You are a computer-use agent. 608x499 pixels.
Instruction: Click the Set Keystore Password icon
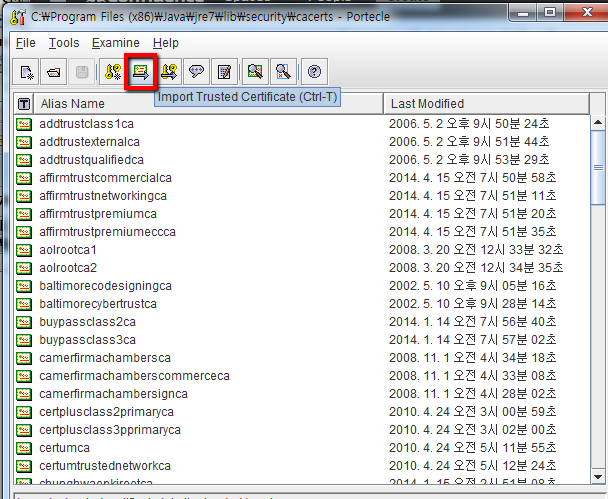[x=196, y=72]
